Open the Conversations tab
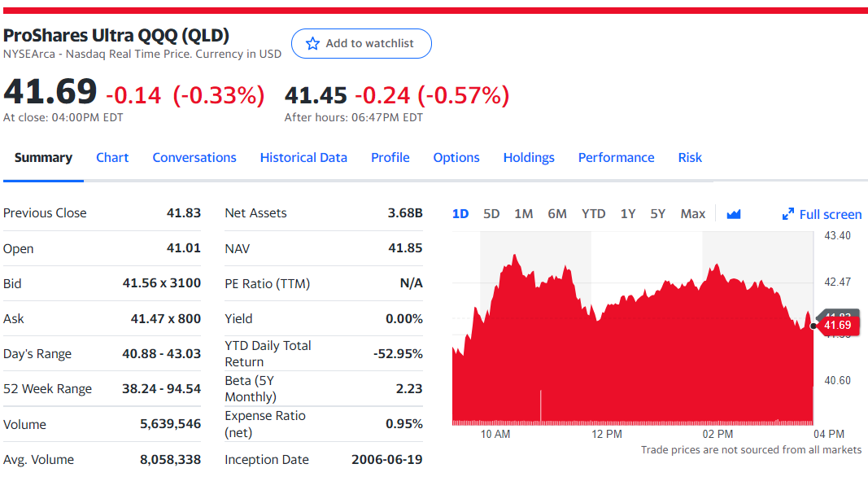Viewport: 868px width, 477px height. tap(194, 157)
